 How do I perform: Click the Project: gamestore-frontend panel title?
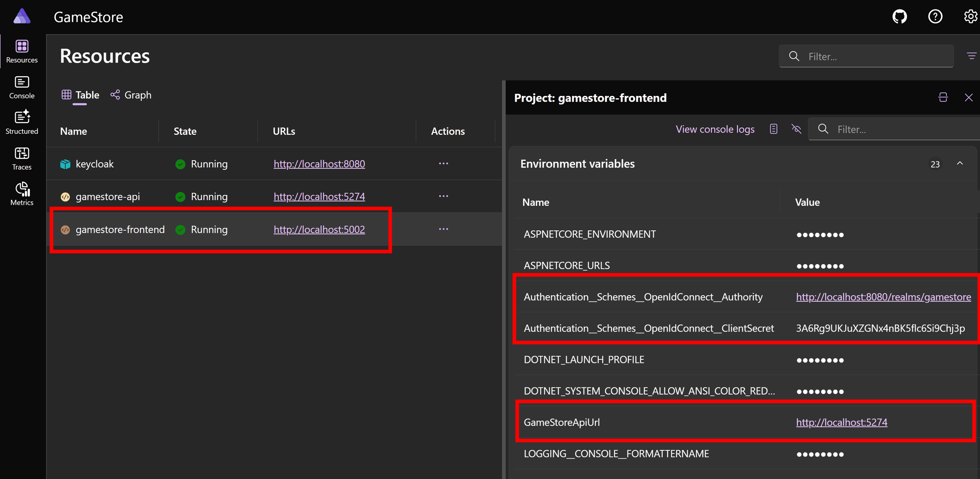coord(590,98)
